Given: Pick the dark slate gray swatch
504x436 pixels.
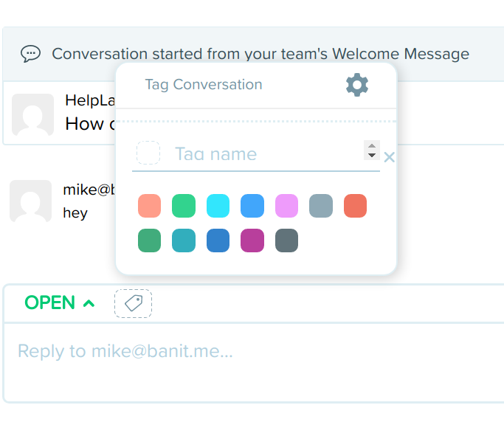Looking at the screenshot, I should click(x=286, y=241).
